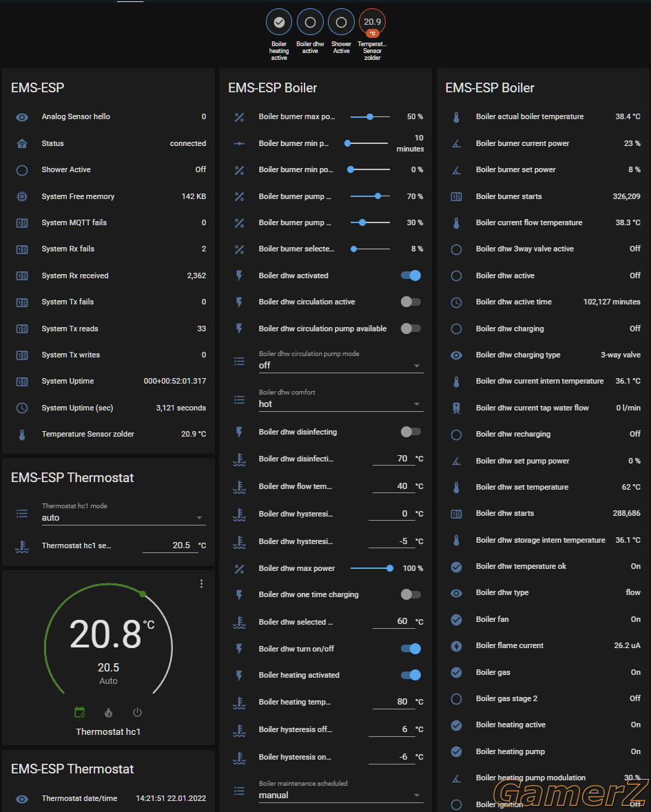
Task: Click the check-circle icon for Boiler fan
Action: [x=456, y=619]
